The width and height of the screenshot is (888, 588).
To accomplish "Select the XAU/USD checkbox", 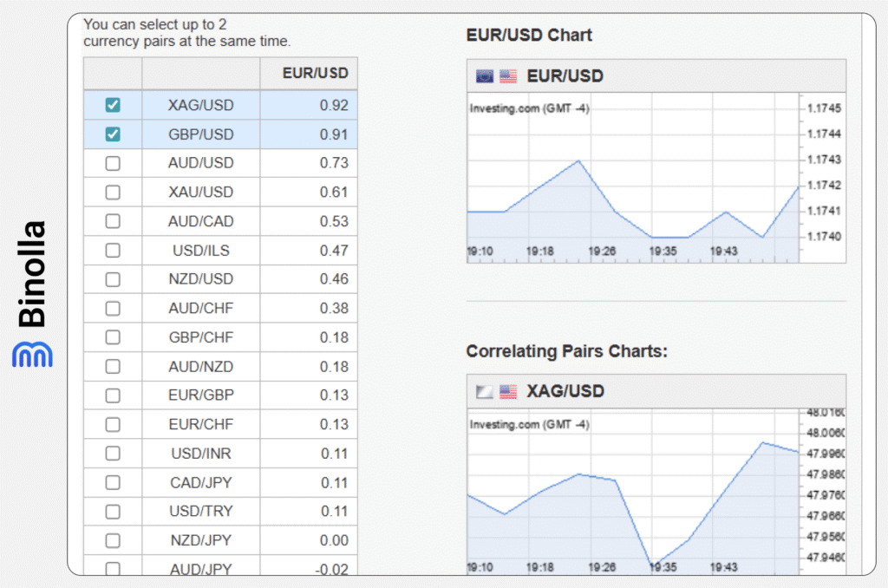I will point(113,193).
